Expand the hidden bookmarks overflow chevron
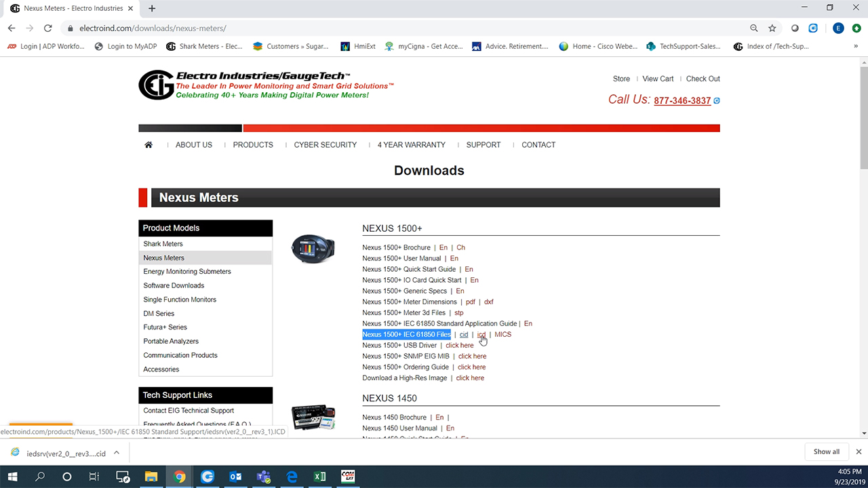Image resolution: width=868 pixels, height=488 pixels. [856, 46]
